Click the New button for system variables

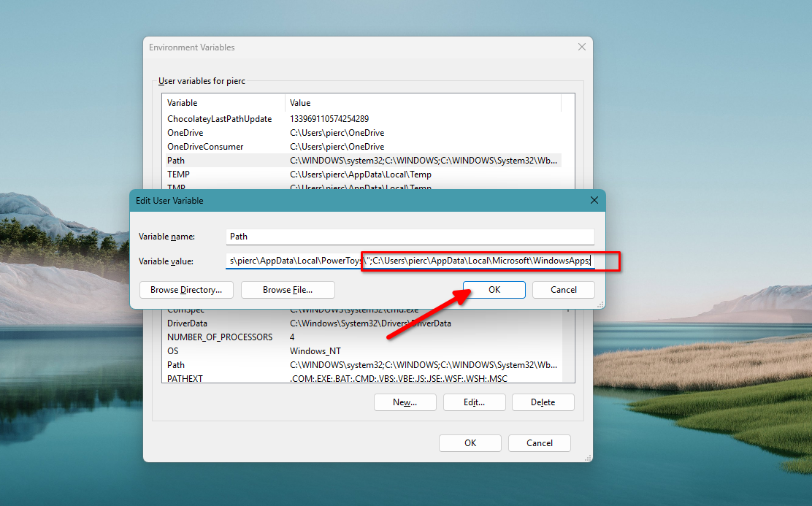405,402
